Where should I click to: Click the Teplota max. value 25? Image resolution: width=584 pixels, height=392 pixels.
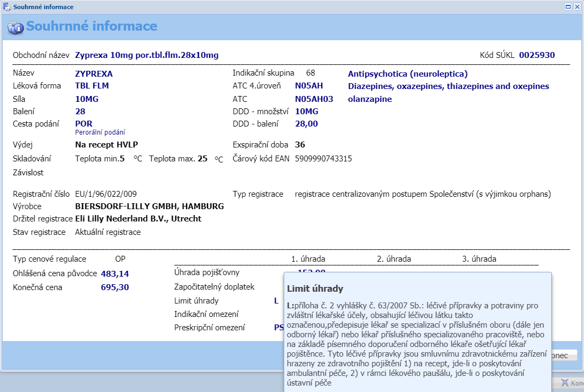(203, 159)
